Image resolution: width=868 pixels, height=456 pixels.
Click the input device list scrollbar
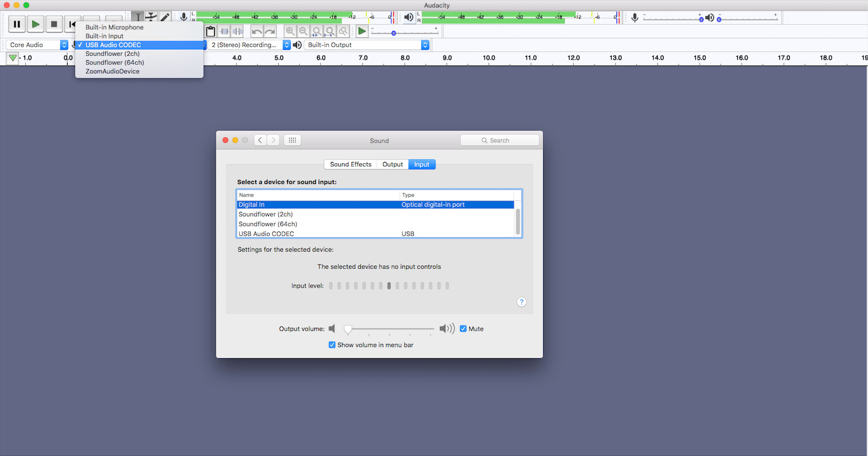[518, 222]
